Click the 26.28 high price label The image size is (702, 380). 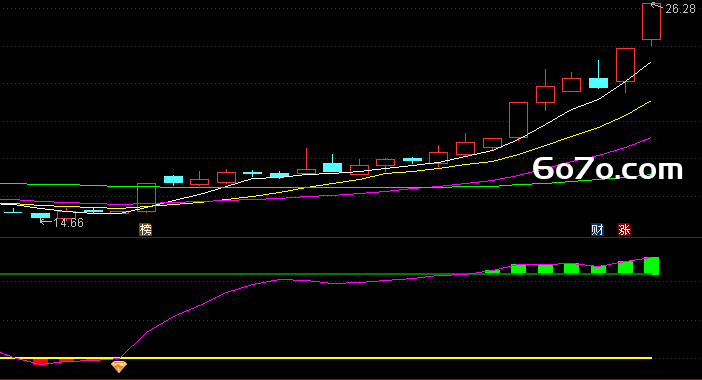coord(680,9)
